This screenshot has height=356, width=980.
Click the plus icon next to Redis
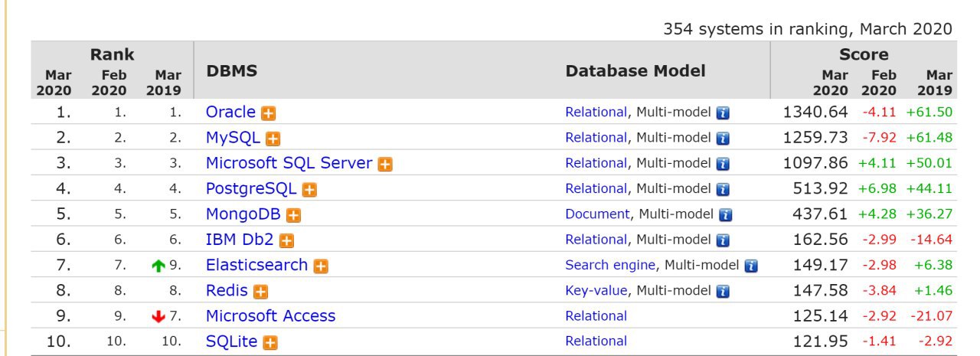coord(261,292)
